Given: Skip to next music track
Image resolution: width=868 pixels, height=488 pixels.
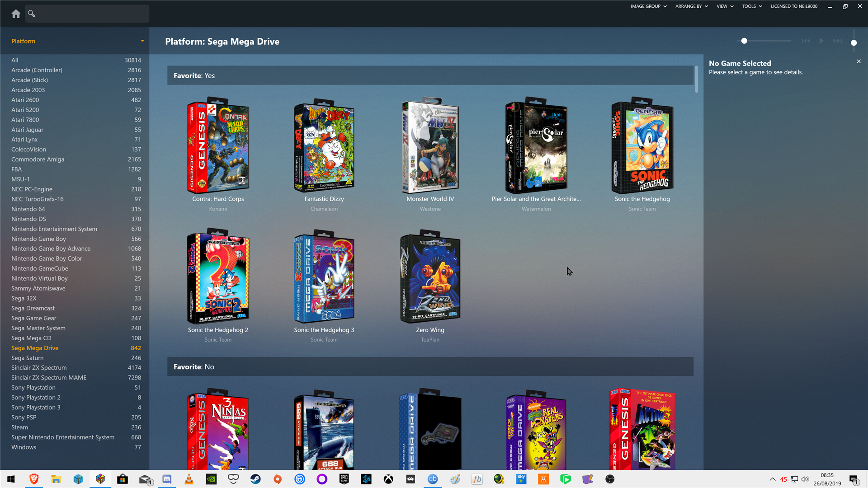Looking at the screenshot, I should pos(837,41).
